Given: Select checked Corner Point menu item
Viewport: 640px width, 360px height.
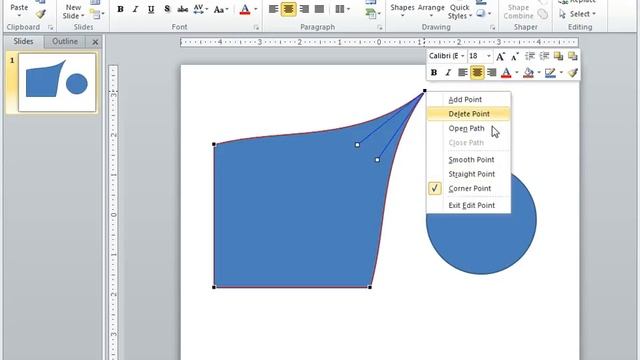Looking at the screenshot, I should click(x=469, y=188).
